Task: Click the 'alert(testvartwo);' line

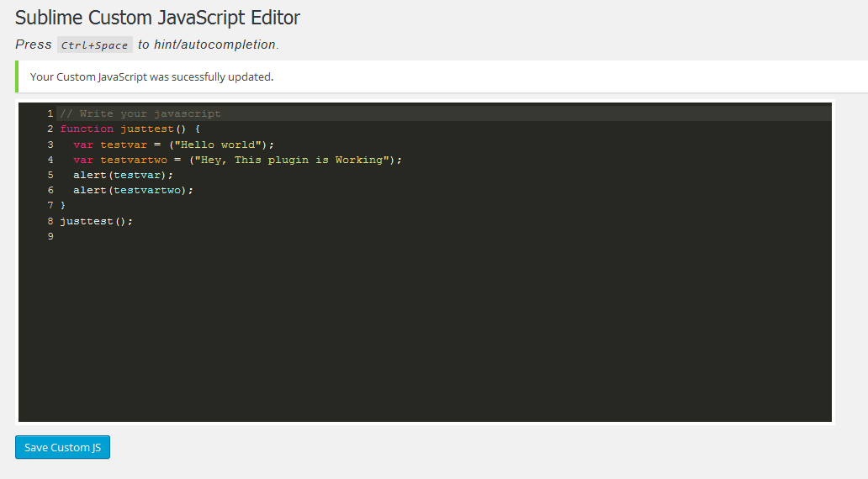Action: pyautogui.click(x=134, y=190)
